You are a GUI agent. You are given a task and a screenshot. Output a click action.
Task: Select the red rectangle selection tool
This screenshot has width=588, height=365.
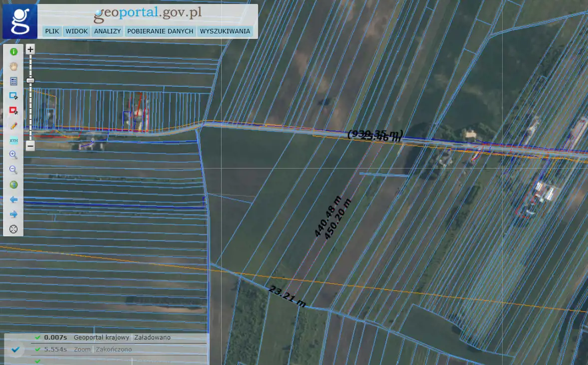(x=13, y=111)
